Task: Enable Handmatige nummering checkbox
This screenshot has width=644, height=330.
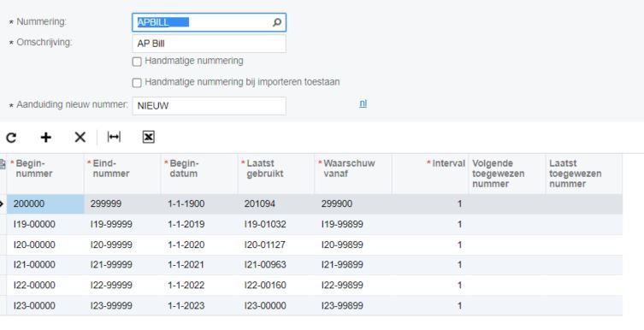Action: (x=137, y=62)
